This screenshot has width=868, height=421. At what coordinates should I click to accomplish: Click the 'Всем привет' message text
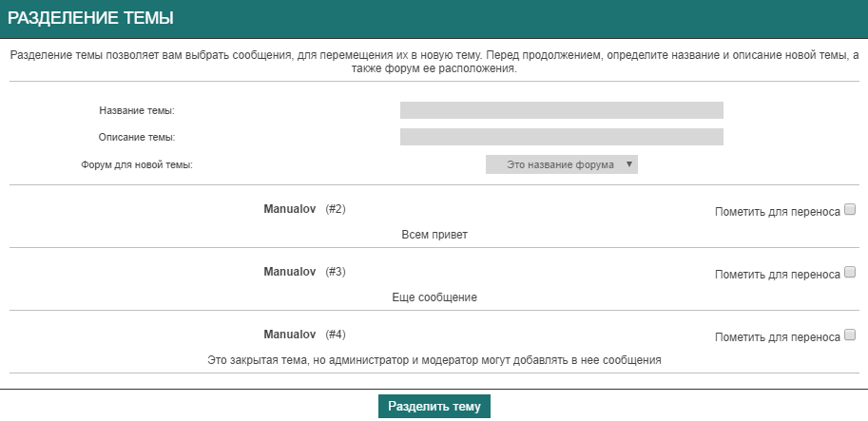coord(434,234)
